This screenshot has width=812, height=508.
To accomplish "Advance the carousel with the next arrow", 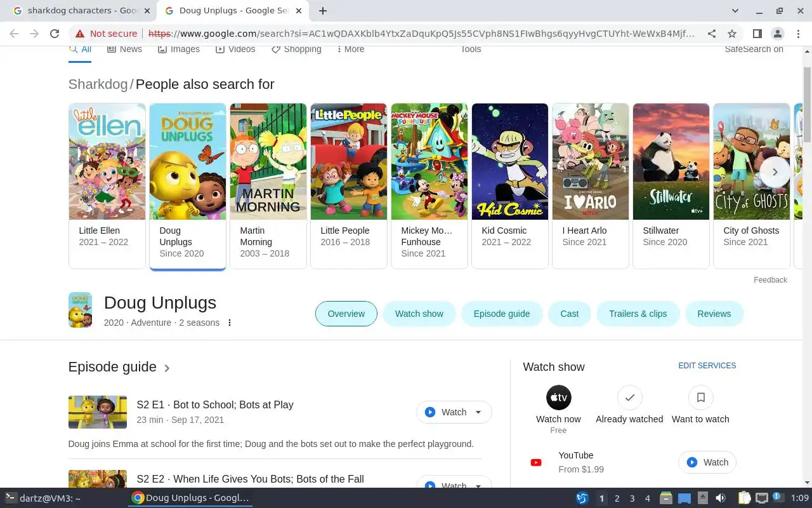I will coord(775,172).
